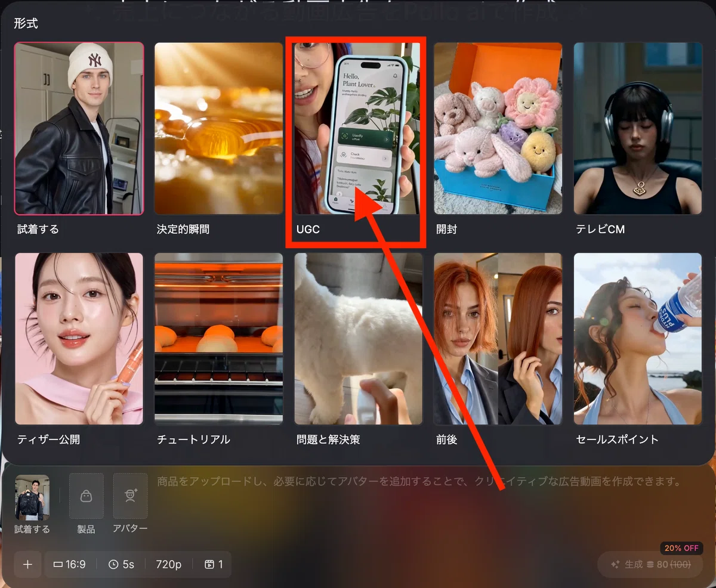
Task: Click the 生成 generate button
Action: 650,564
